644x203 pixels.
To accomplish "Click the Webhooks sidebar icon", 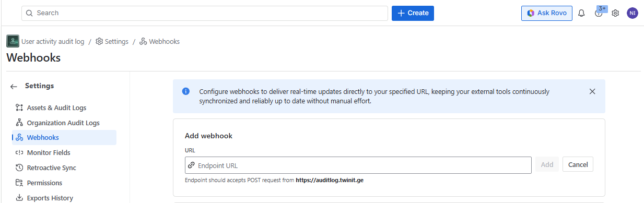I will pos(19,138).
